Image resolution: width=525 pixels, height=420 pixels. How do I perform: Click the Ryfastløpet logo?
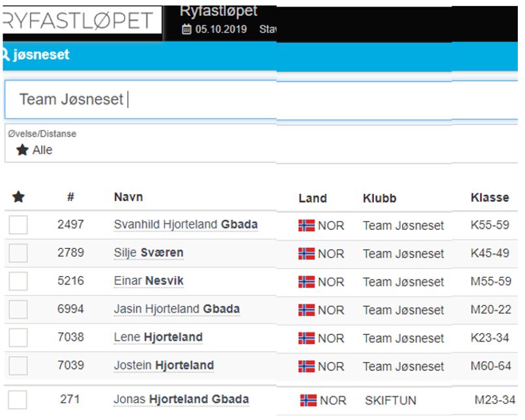point(82,20)
